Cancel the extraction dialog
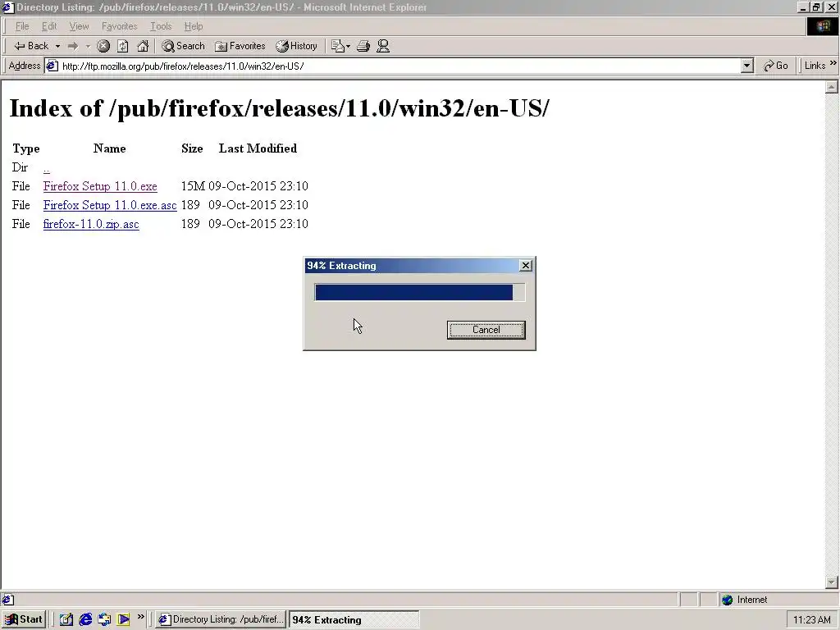 tap(486, 330)
